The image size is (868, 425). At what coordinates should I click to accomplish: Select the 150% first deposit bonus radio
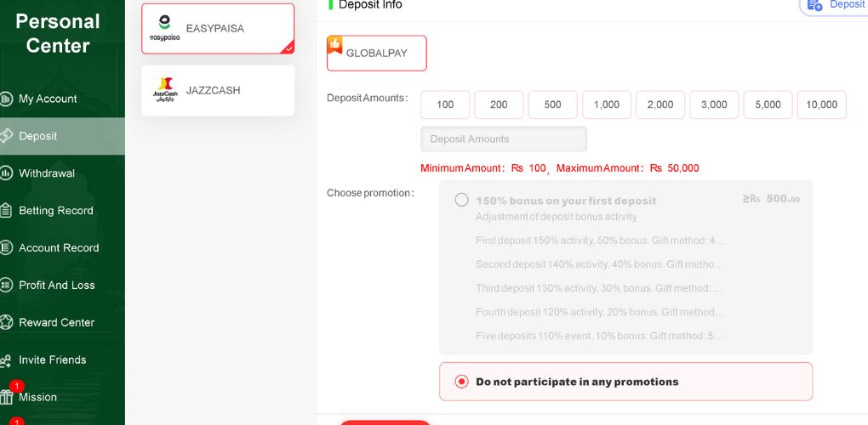click(462, 200)
